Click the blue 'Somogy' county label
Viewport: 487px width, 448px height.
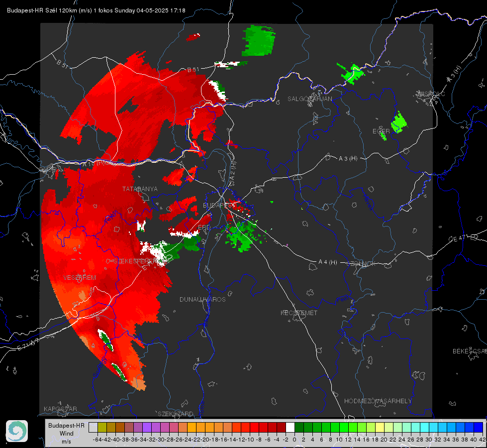click(x=100, y=367)
